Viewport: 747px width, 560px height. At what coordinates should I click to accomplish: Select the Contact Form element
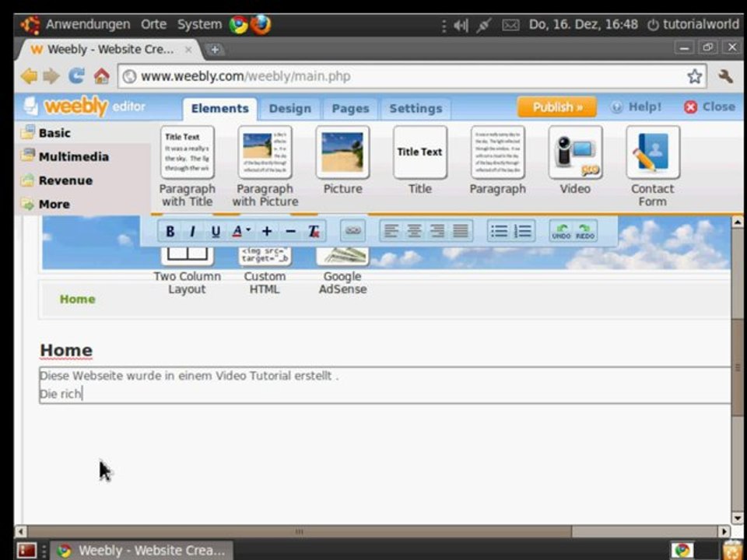pos(653,166)
